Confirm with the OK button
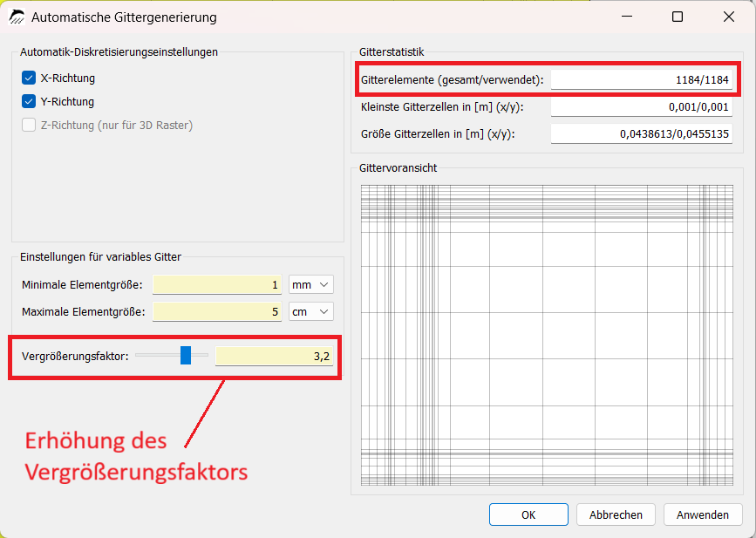 (x=528, y=514)
